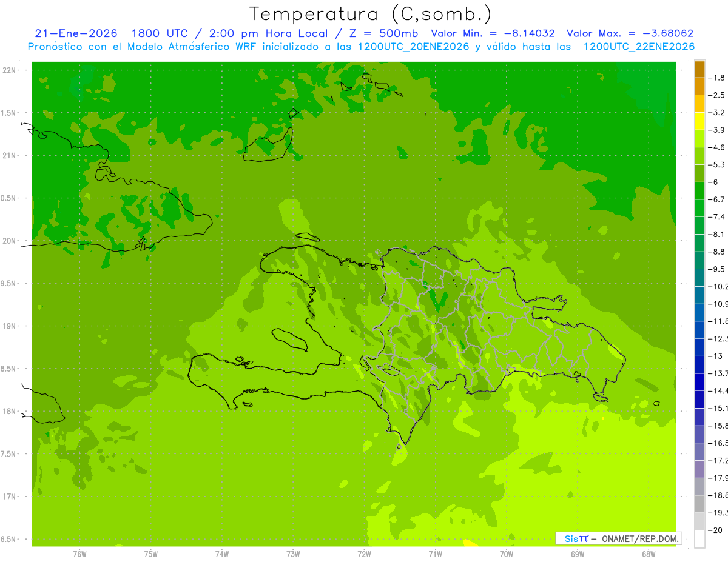Click the '74W' longitude label
The image size is (728, 562).
(222, 554)
